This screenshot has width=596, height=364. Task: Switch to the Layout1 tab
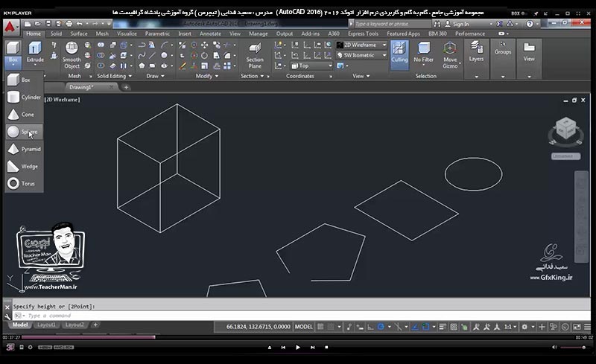coord(46,325)
